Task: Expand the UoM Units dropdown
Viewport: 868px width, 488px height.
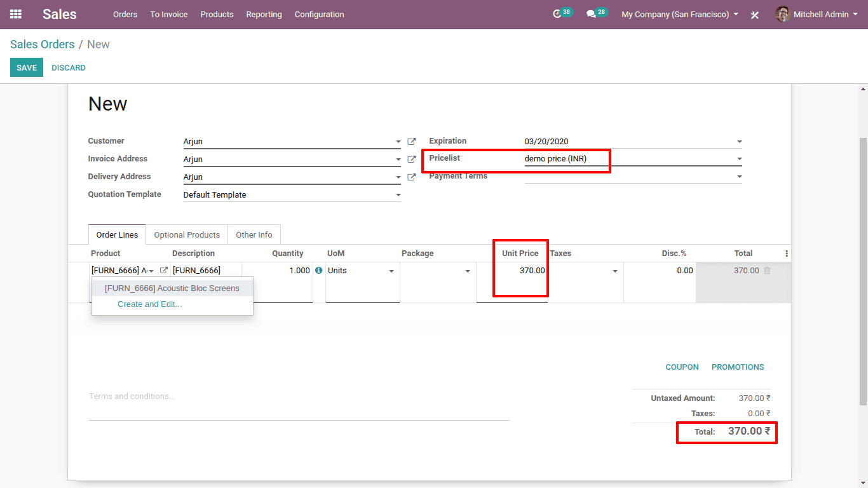Action: [x=391, y=271]
